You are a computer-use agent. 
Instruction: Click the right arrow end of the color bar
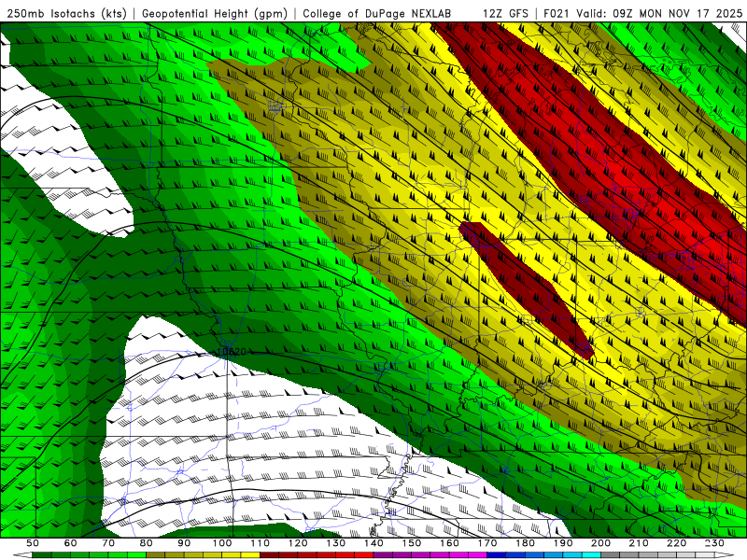pyautogui.click(x=725, y=555)
